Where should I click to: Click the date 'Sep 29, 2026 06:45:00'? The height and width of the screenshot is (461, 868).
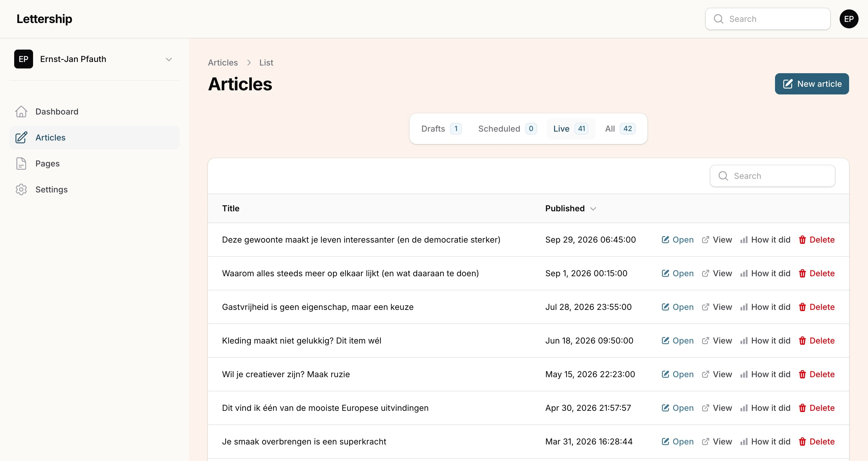(x=590, y=240)
